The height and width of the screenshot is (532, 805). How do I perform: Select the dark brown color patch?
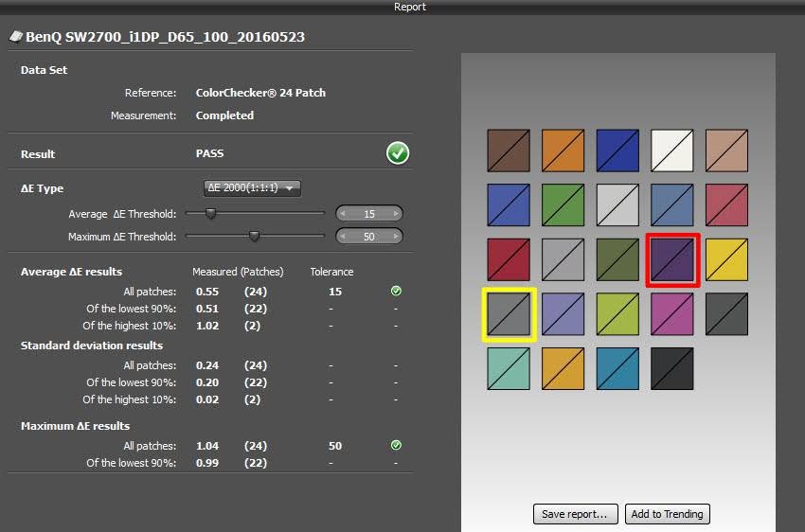pyautogui.click(x=509, y=151)
